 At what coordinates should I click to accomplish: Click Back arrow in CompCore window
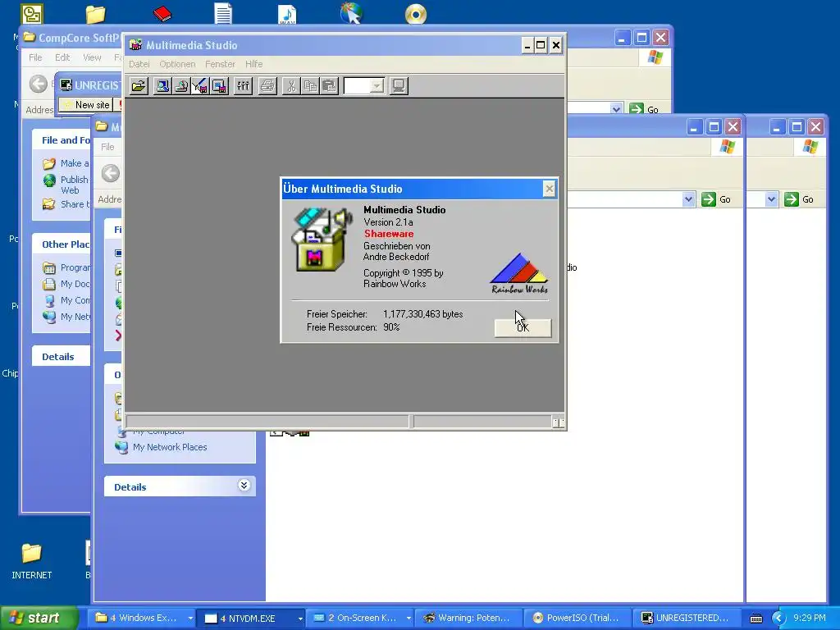pyautogui.click(x=38, y=84)
